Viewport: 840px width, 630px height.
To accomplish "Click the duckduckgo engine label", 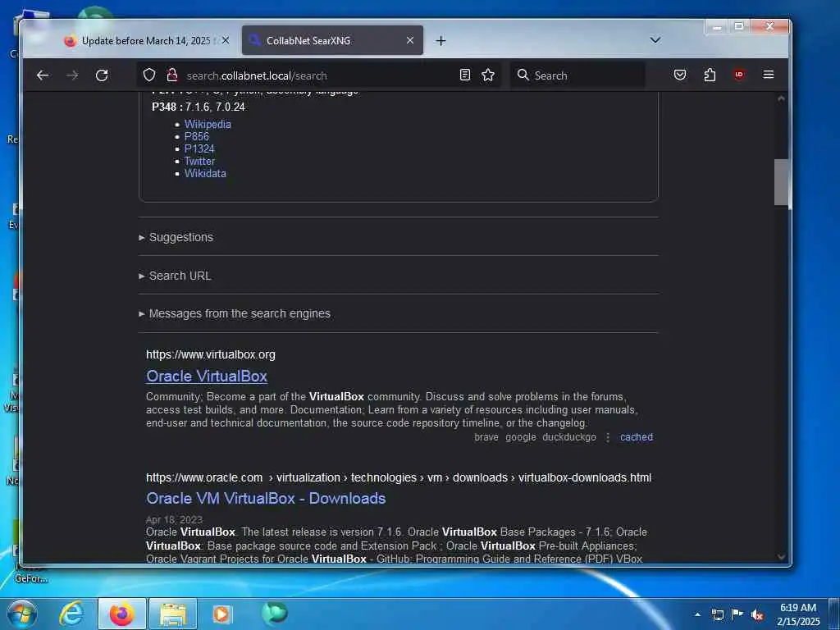I will (569, 437).
